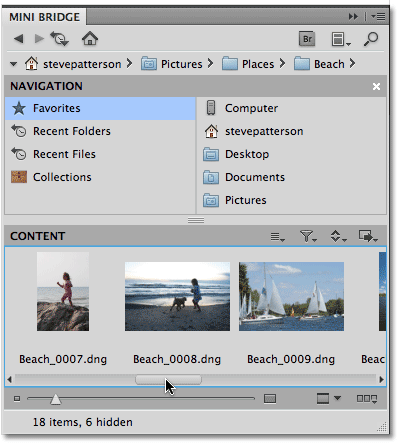Expand chevron after stevepatterson in path bar
The height and width of the screenshot is (443, 397).
point(130,63)
